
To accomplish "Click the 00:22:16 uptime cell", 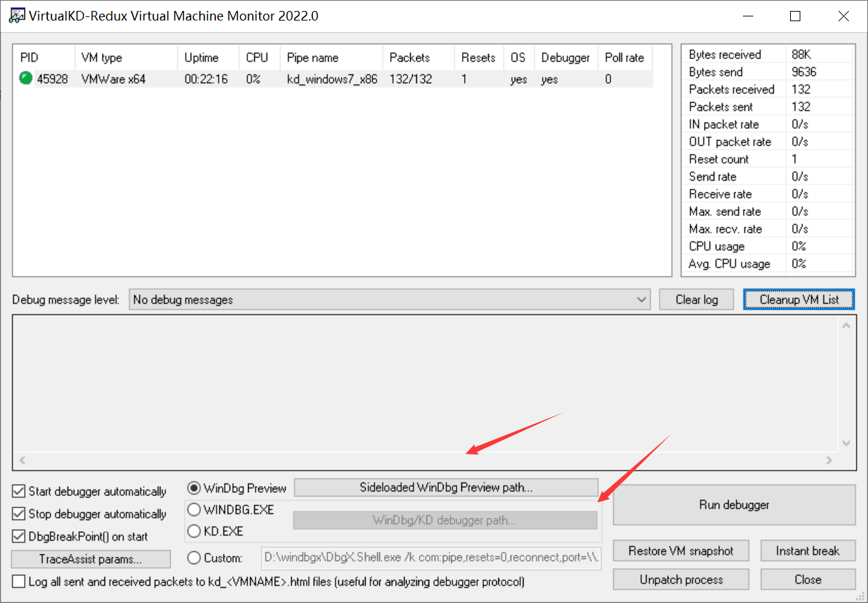I will tap(206, 79).
